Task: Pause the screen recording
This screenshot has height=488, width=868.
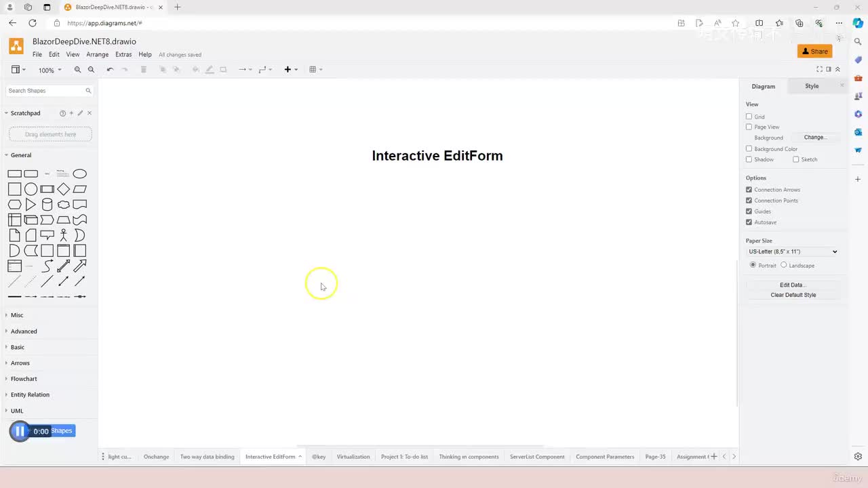Action: [x=20, y=431]
